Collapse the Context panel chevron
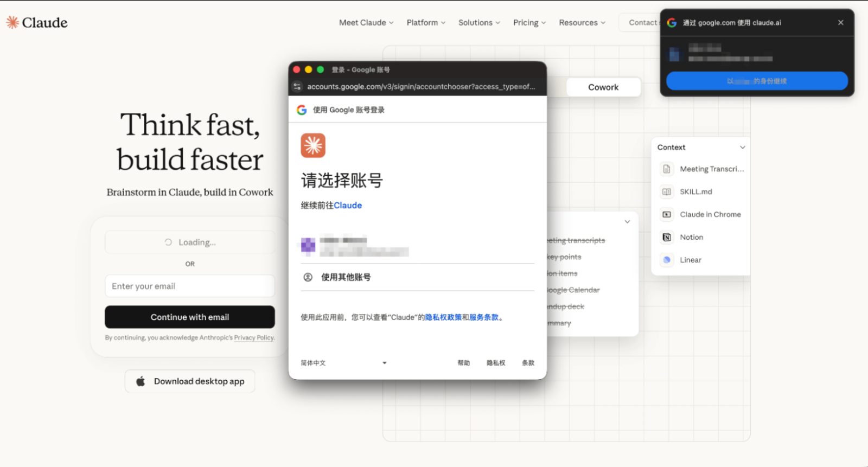 pyautogui.click(x=743, y=148)
